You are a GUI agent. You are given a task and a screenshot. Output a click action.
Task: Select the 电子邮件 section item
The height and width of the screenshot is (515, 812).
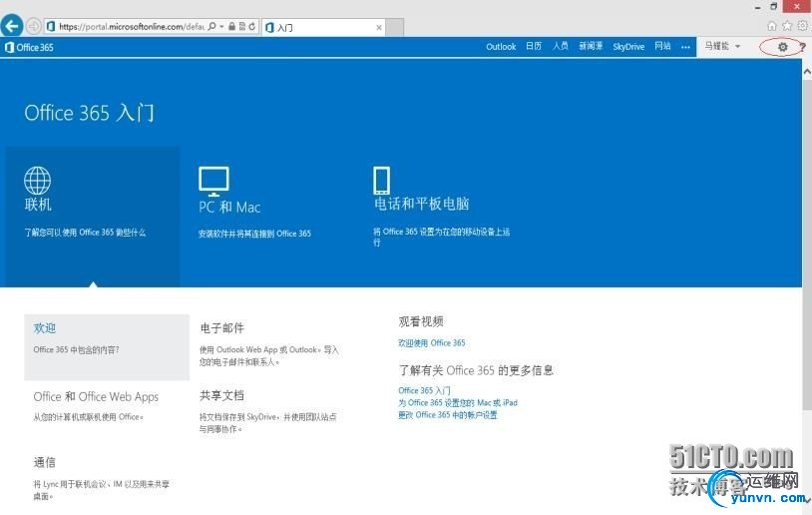270,344
